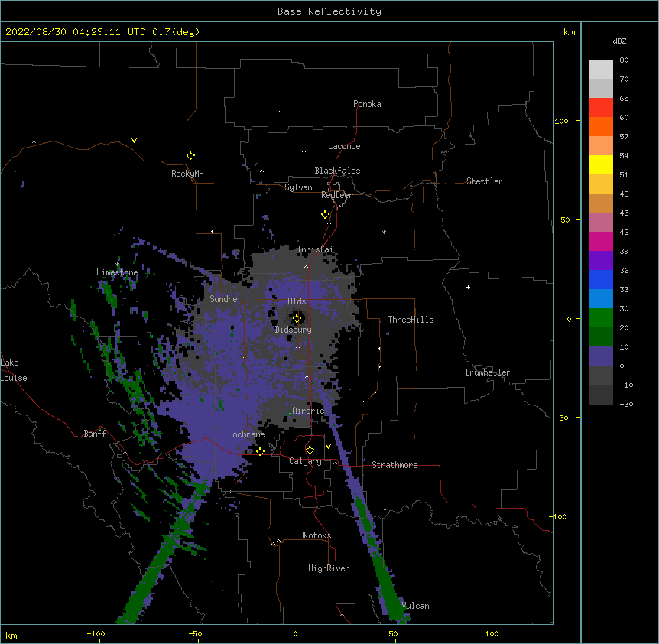This screenshot has width=659, height=644.
Task: Pick the light gray 80-70 dBZ legend swatch
Action: (601, 70)
